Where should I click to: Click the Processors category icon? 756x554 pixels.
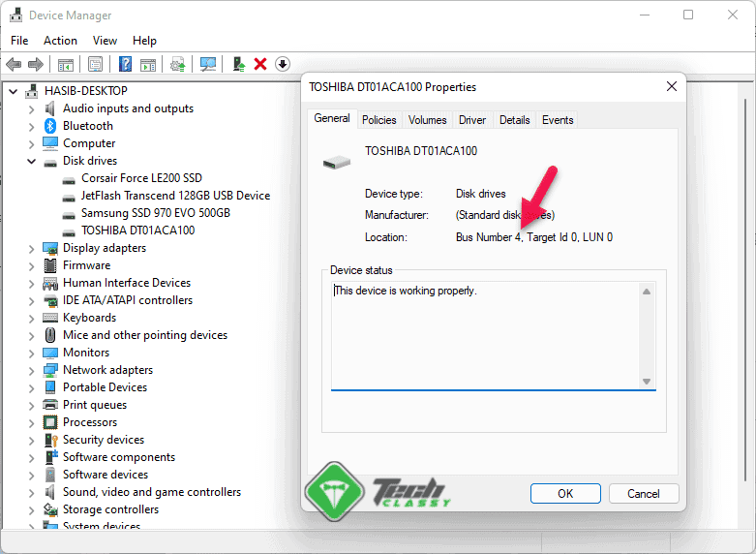point(50,422)
